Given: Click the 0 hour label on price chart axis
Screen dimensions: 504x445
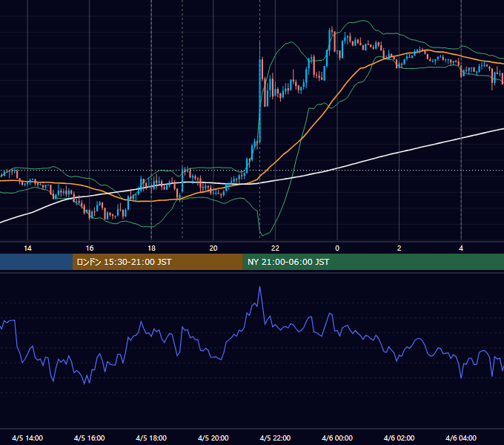Looking at the screenshot, I should 337,248.
